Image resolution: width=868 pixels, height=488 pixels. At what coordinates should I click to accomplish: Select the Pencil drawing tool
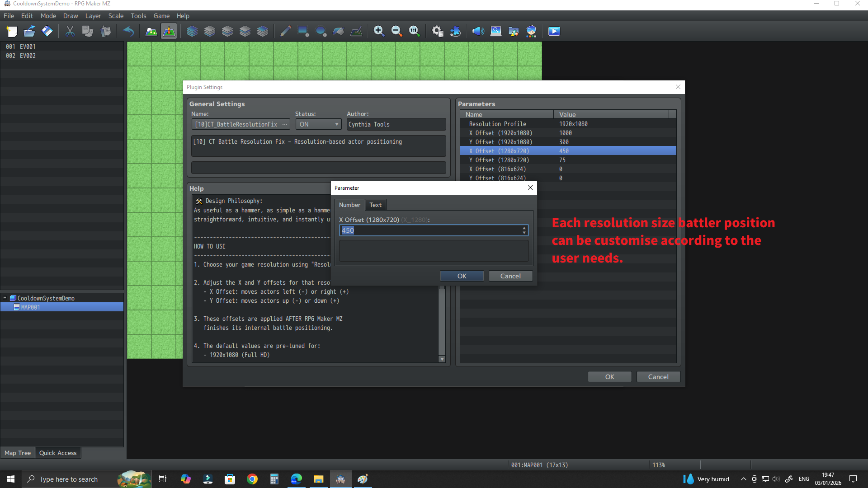point(285,31)
